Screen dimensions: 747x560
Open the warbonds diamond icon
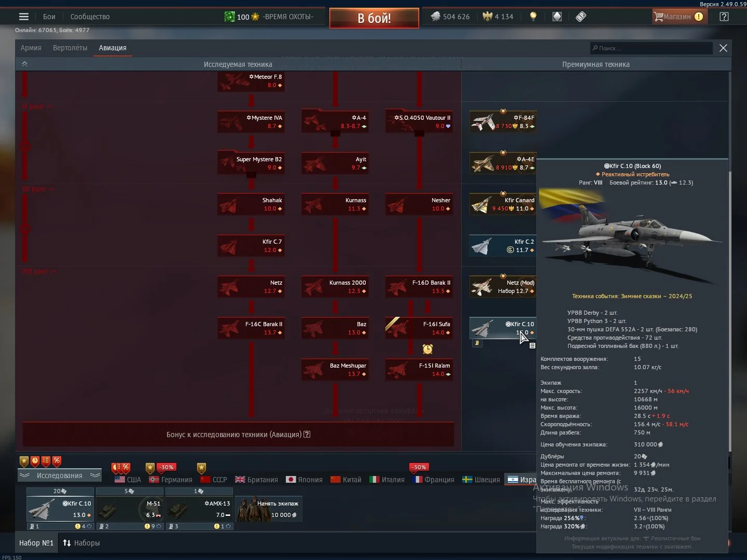[x=557, y=17]
